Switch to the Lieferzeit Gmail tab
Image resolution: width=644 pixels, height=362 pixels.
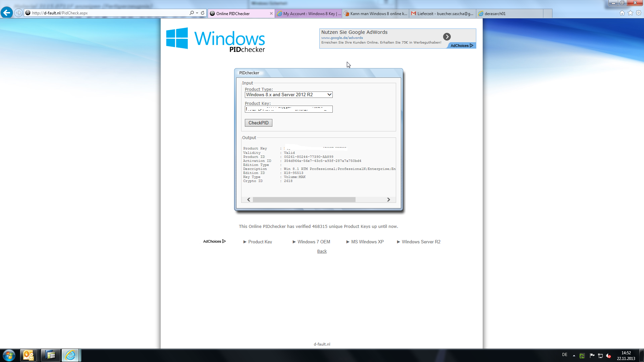(443, 14)
